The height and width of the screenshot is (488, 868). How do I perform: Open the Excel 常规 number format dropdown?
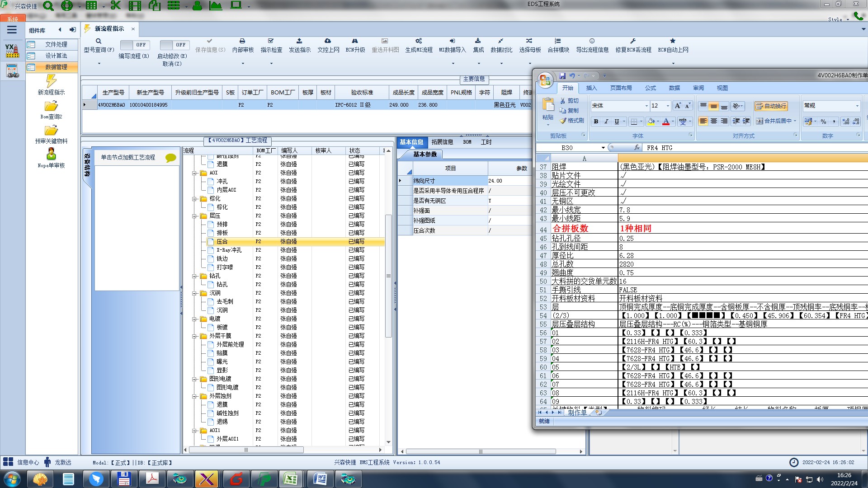(857, 106)
